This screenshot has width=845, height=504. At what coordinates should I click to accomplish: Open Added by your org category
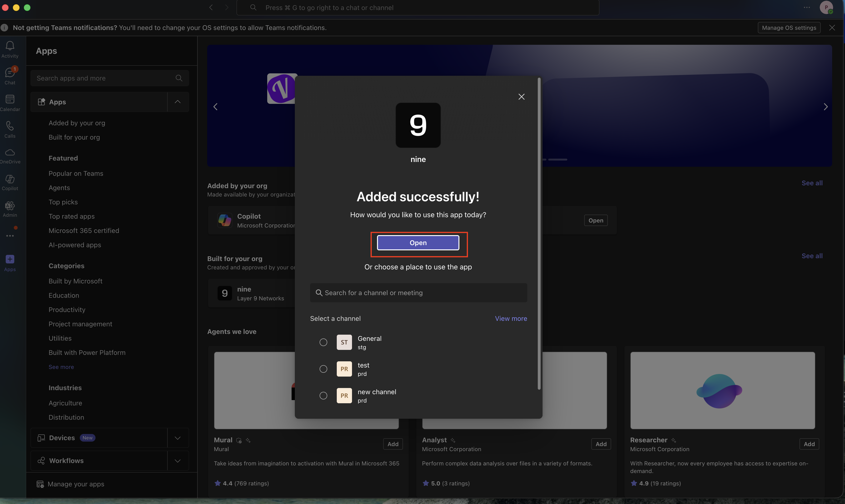click(x=77, y=123)
